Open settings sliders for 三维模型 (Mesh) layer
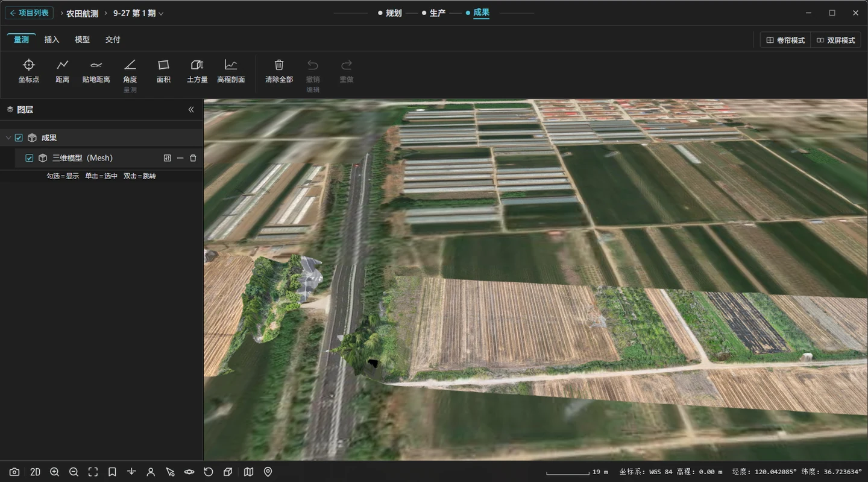868x482 pixels. 168,158
